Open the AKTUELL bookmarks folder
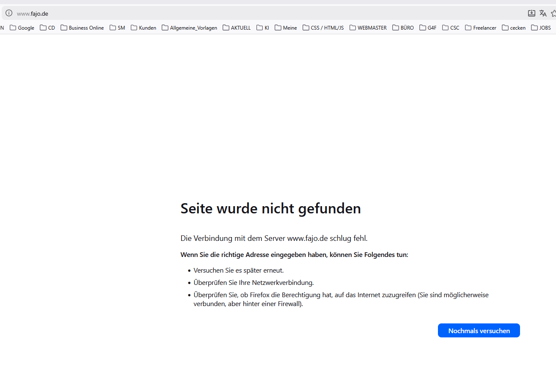 point(237,28)
